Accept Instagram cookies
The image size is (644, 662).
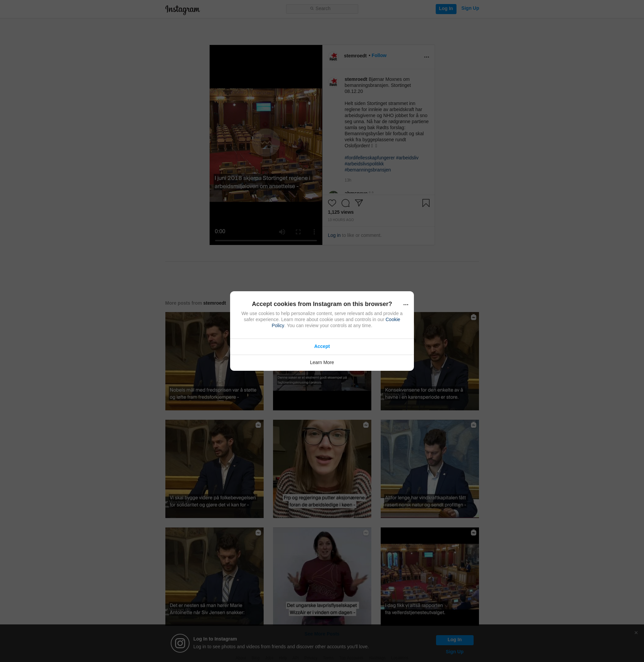pyautogui.click(x=322, y=346)
